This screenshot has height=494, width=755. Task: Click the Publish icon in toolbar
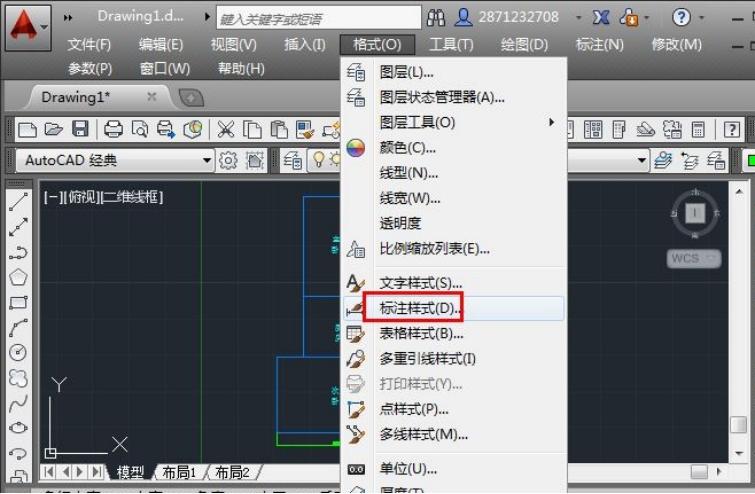(166, 130)
